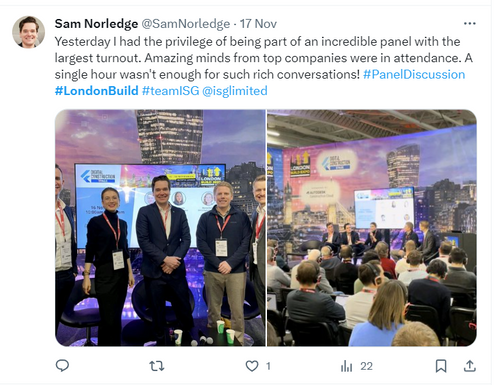Follow the #PanelDiscussion hashtag link
This screenshot has height=385, width=500.
point(414,74)
